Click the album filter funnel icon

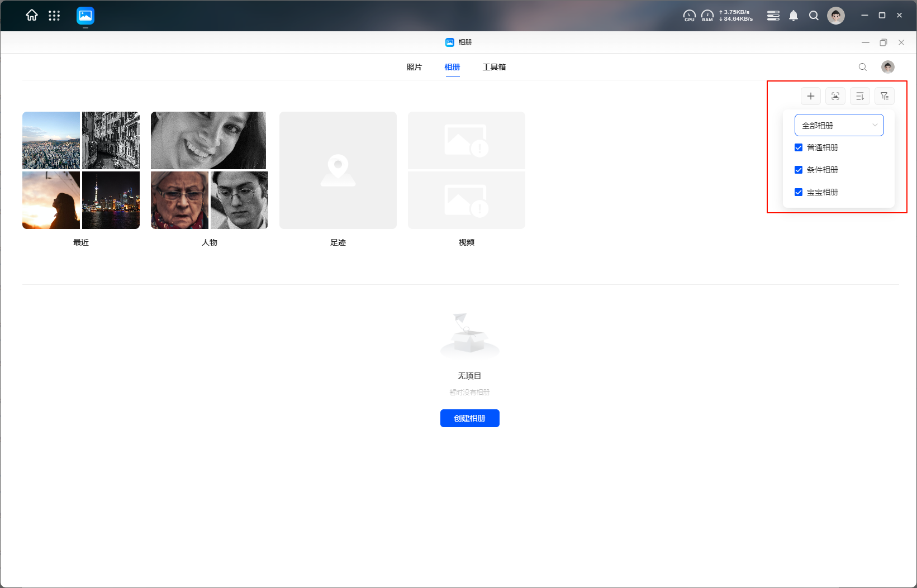(x=885, y=96)
